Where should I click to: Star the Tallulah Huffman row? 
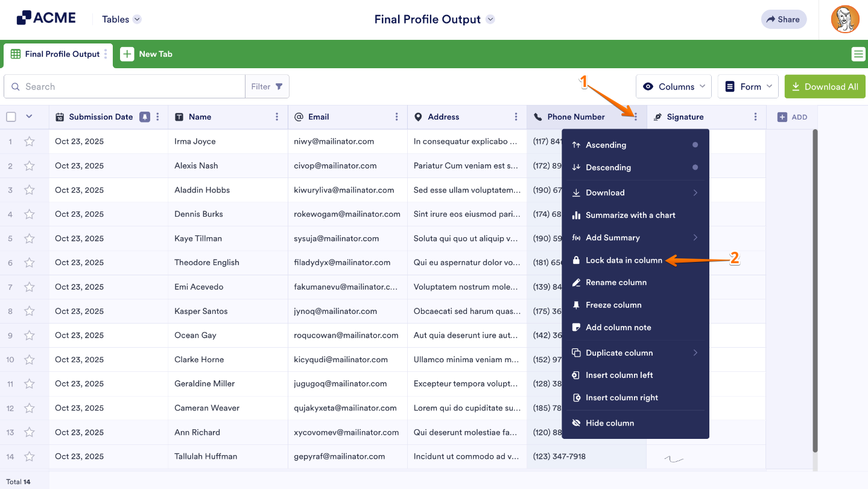29,456
